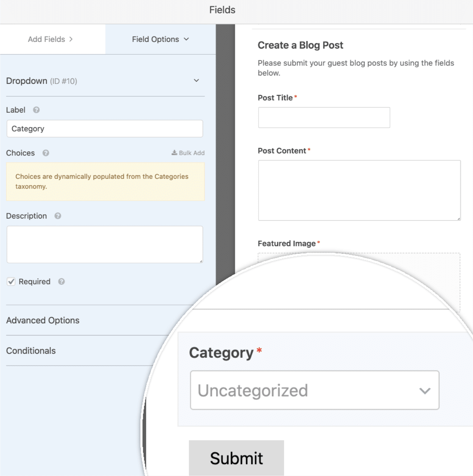Click the Post Title input field

point(324,117)
